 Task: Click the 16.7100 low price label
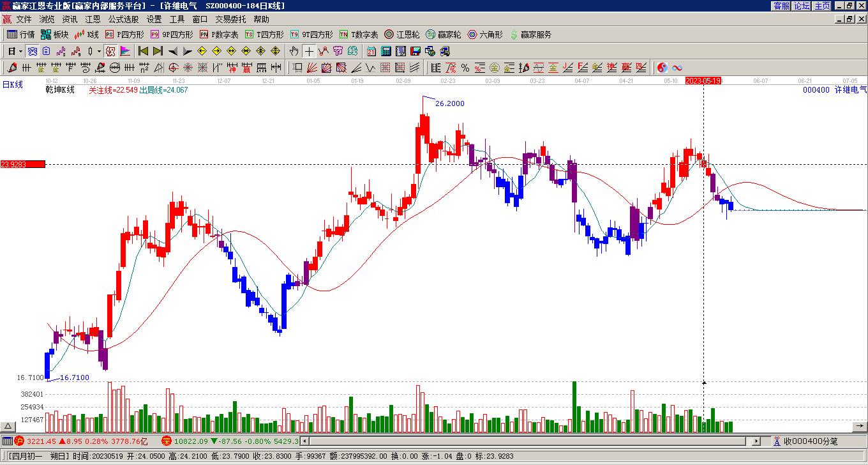(x=75, y=378)
